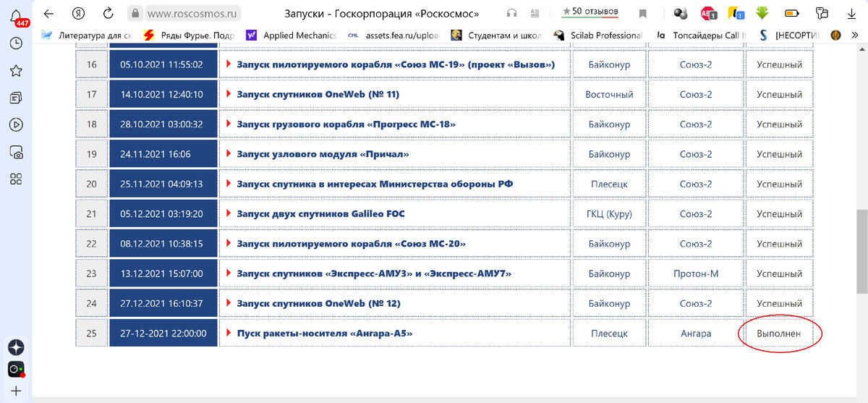Viewport: 868px width, 403px height.
Task: Open collections icon in sidebar
Action: [x=16, y=98]
